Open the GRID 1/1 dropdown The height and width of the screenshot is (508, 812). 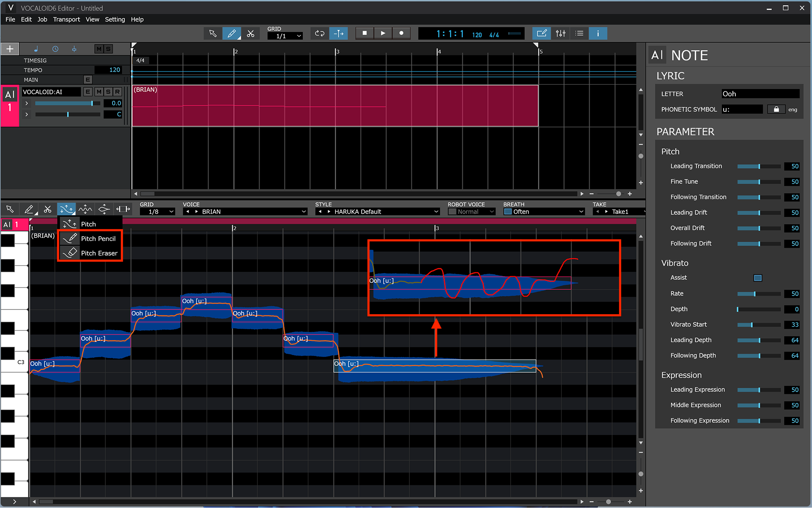coord(284,36)
